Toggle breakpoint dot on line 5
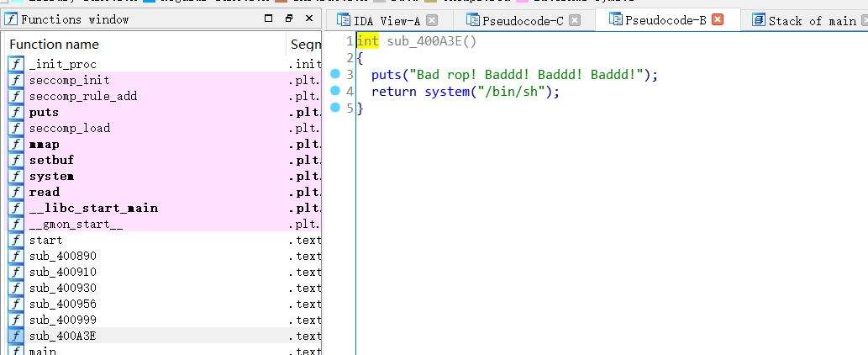Image resolution: width=868 pixels, height=355 pixels. 334,108
